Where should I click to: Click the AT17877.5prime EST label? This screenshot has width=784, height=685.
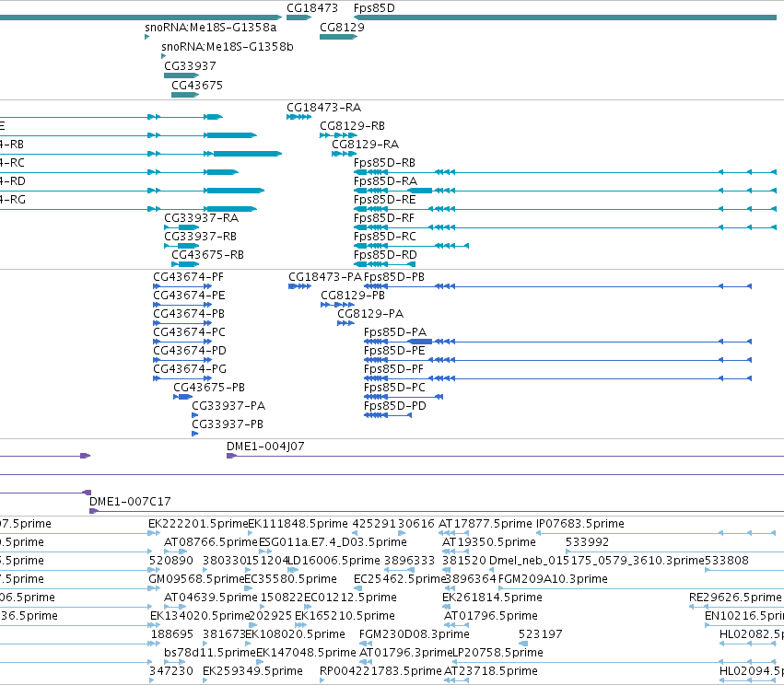point(485,524)
